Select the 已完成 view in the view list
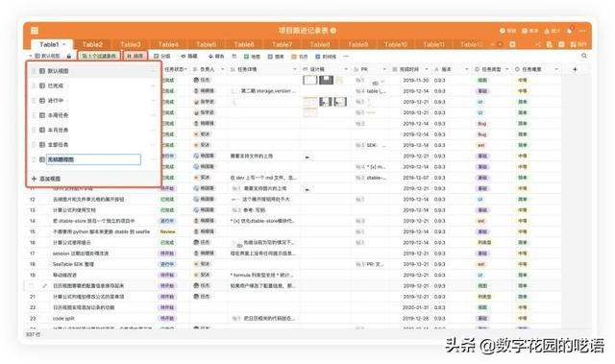Viewport: 615px width, 364px height. pos(94,85)
